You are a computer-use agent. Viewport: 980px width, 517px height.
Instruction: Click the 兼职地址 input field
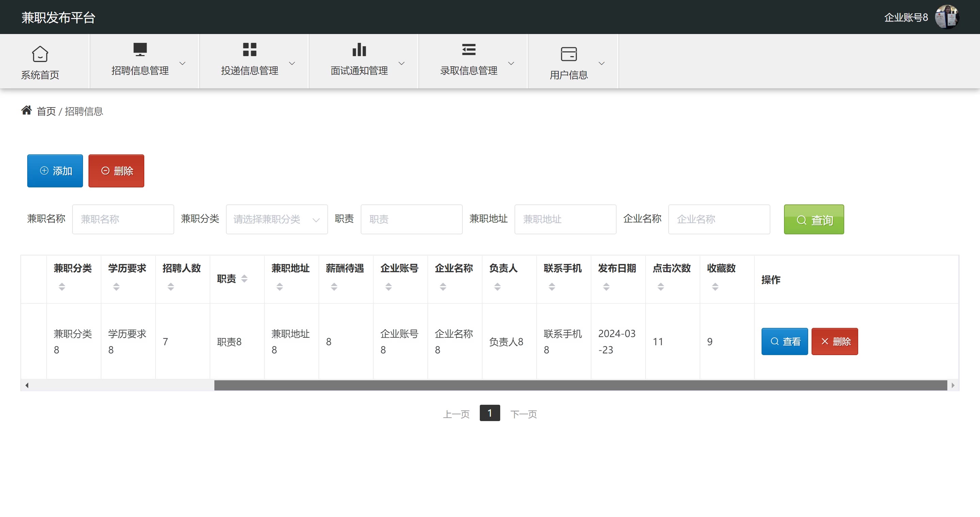[565, 219]
